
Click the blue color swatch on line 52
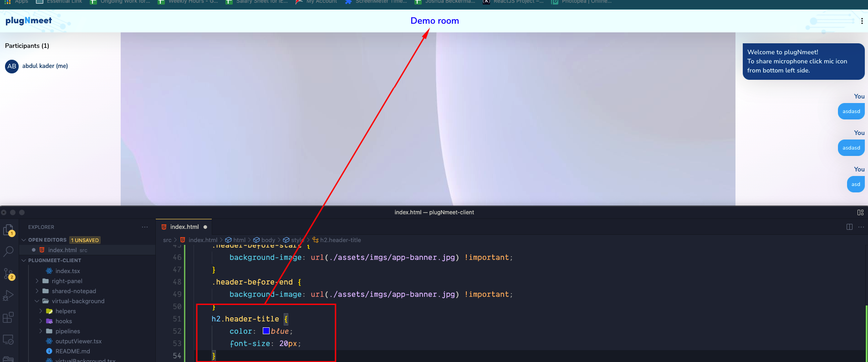click(266, 331)
